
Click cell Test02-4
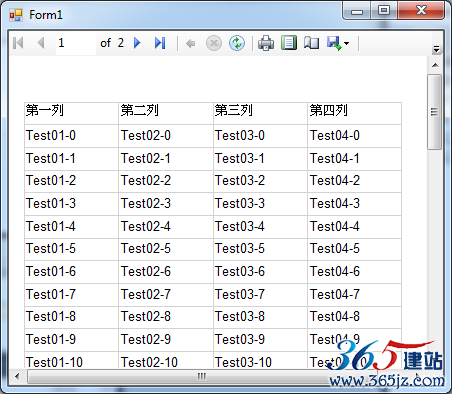point(166,227)
